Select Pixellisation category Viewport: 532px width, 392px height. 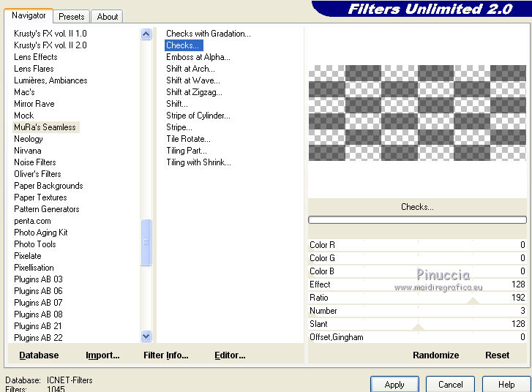tap(34, 268)
